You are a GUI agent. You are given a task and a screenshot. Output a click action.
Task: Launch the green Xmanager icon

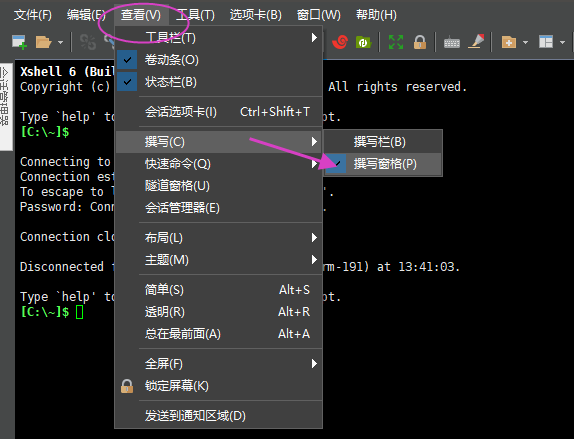tap(364, 42)
